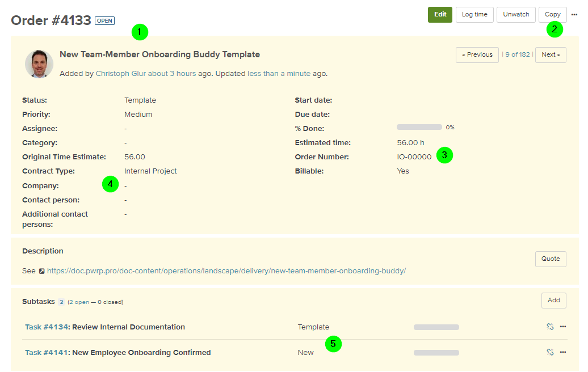Open Task #4141 link
This screenshot has width=588, height=372.
click(47, 353)
